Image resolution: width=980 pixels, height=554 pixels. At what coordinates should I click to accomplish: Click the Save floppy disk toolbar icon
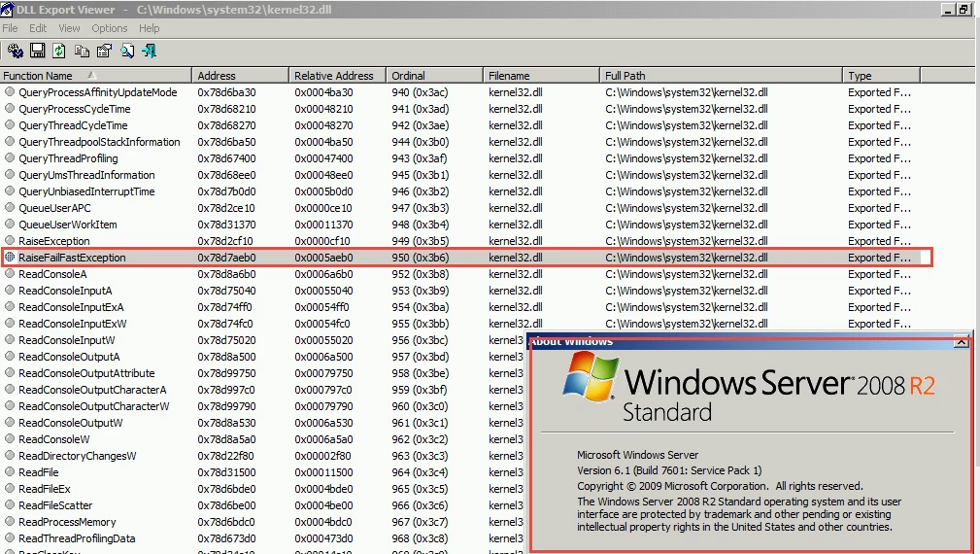click(38, 51)
